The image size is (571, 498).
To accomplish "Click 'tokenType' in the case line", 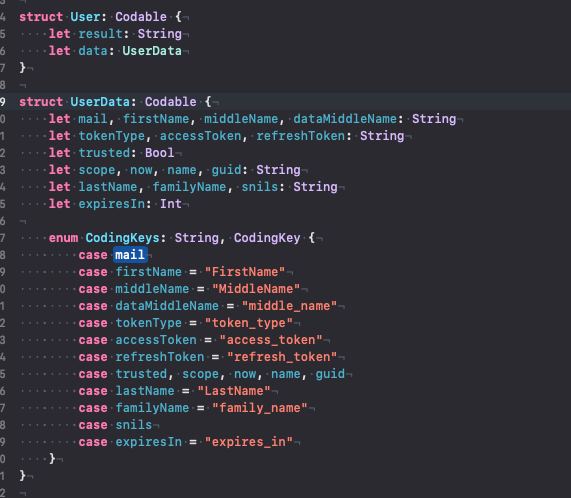I will [x=149, y=323].
